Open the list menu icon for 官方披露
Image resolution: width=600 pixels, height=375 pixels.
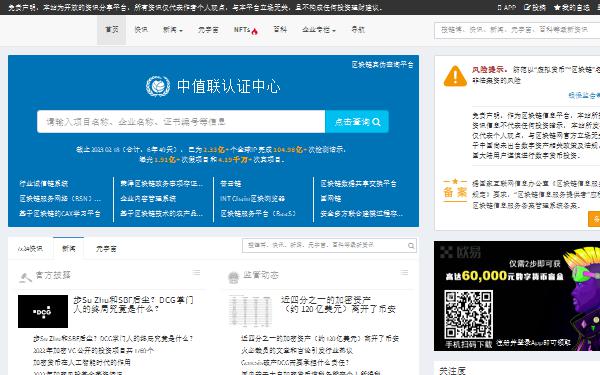(196, 272)
